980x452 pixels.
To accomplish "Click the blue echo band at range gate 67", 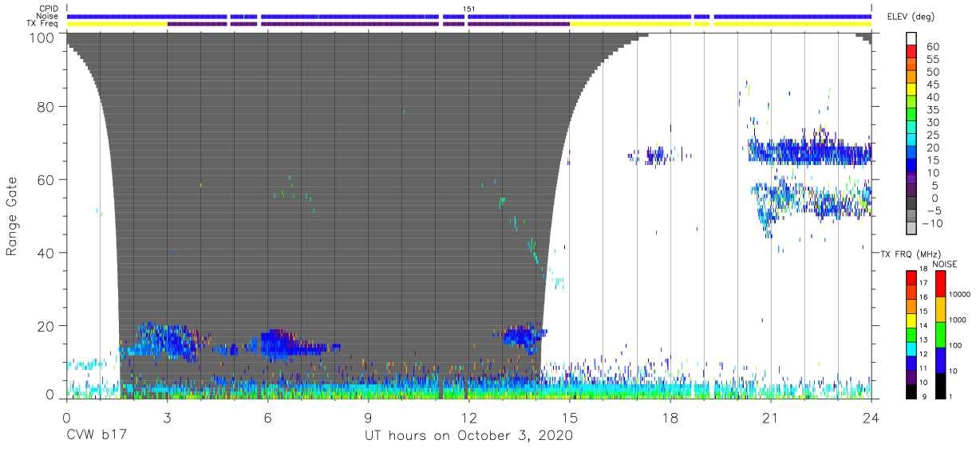I will tap(809, 151).
